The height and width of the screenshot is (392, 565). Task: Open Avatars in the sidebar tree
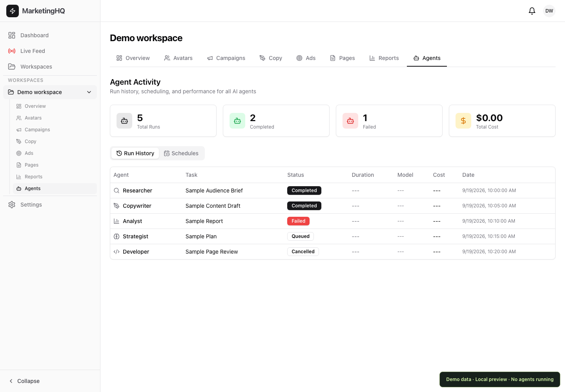click(55, 118)
